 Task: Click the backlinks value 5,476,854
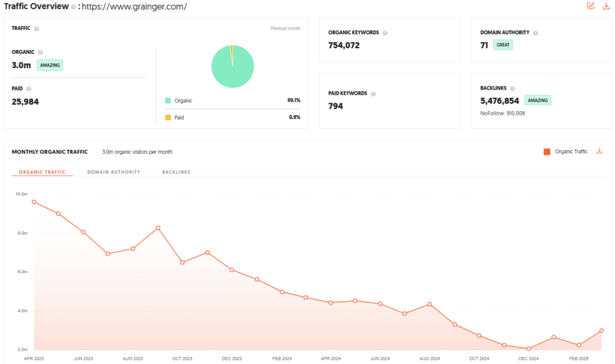pos(500,101)
